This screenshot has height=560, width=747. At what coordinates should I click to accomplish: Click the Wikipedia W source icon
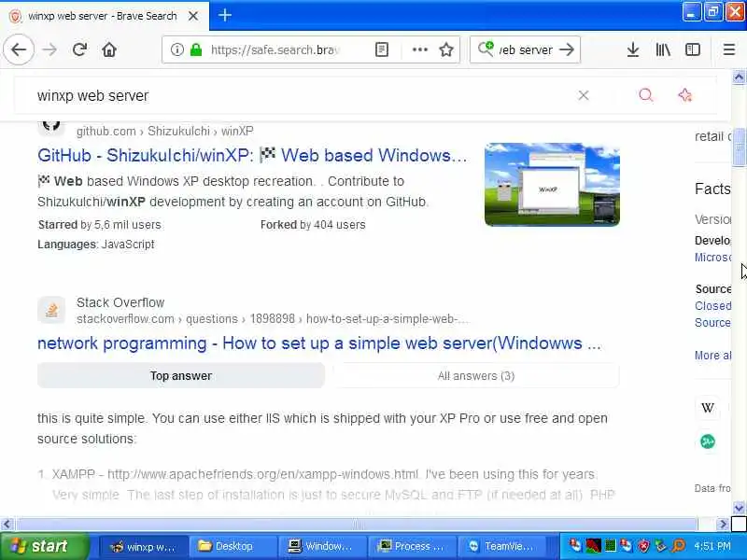pyautogui.click(x=708, y=408)
